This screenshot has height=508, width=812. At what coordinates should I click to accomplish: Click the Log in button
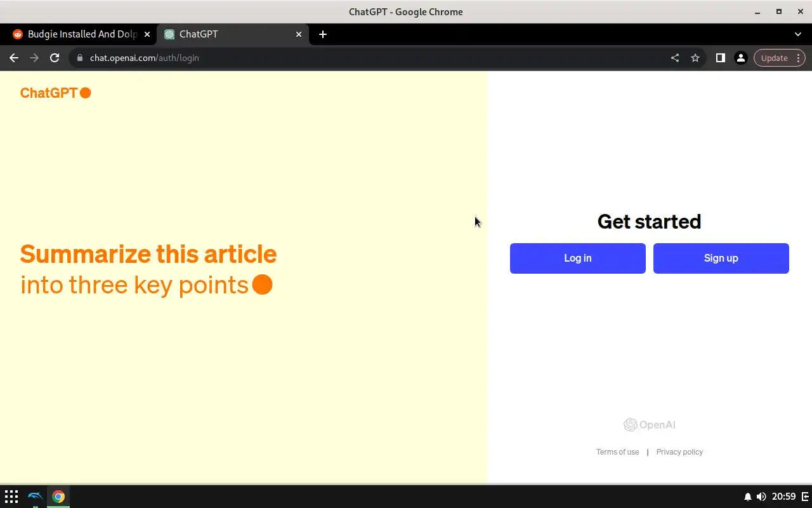coord(578,258)
